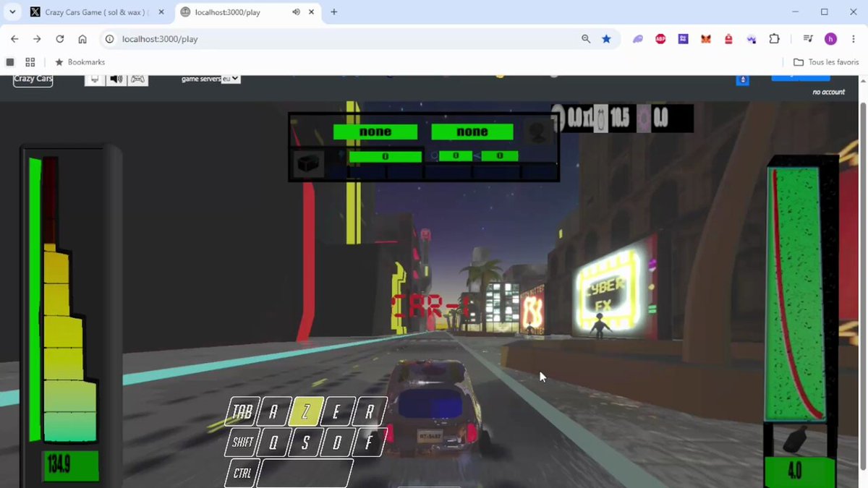
Task: Click the on-screen spacebar key
Action: coord(305,474)
